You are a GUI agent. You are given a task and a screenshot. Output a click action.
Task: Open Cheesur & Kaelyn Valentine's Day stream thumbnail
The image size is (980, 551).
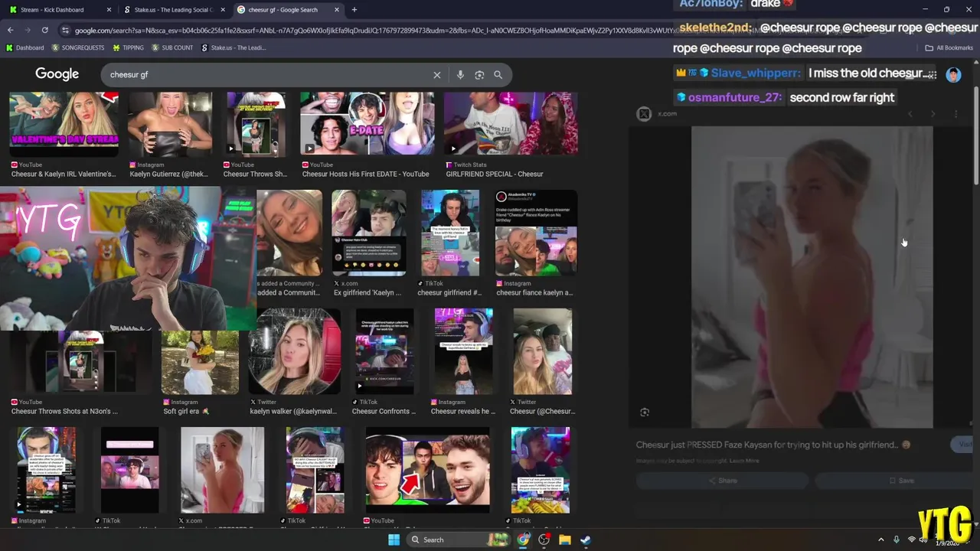[x=64, y=124]
